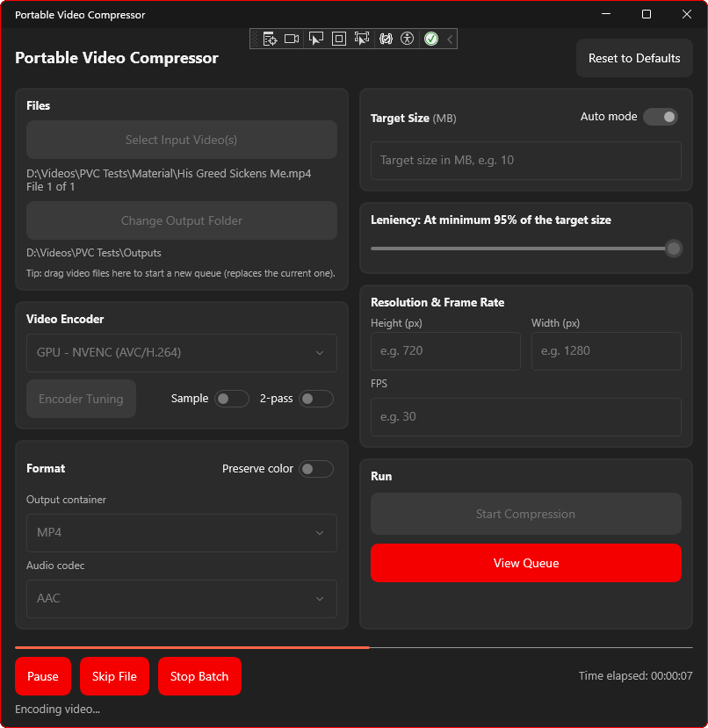Screen dimensions: 708x728
Task: Click Reset to Defaults
Action: pos(634,59)
